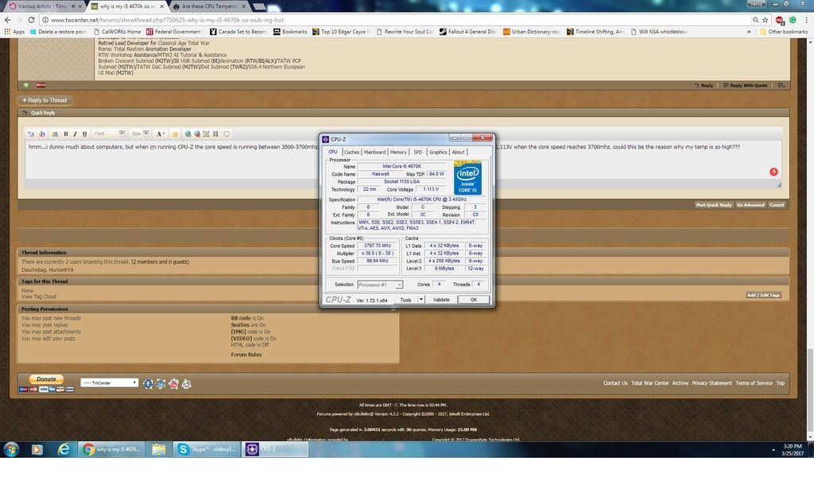Open the TWCenter style chooser dropdown
This screenshot has height=504, width=814.
pyautogui.click(x=109, y=383)
